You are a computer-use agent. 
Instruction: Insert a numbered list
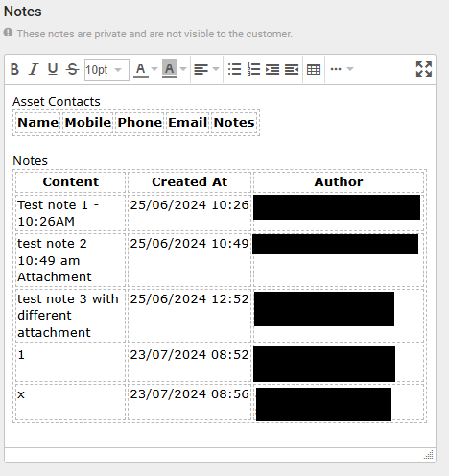[253, 69]
